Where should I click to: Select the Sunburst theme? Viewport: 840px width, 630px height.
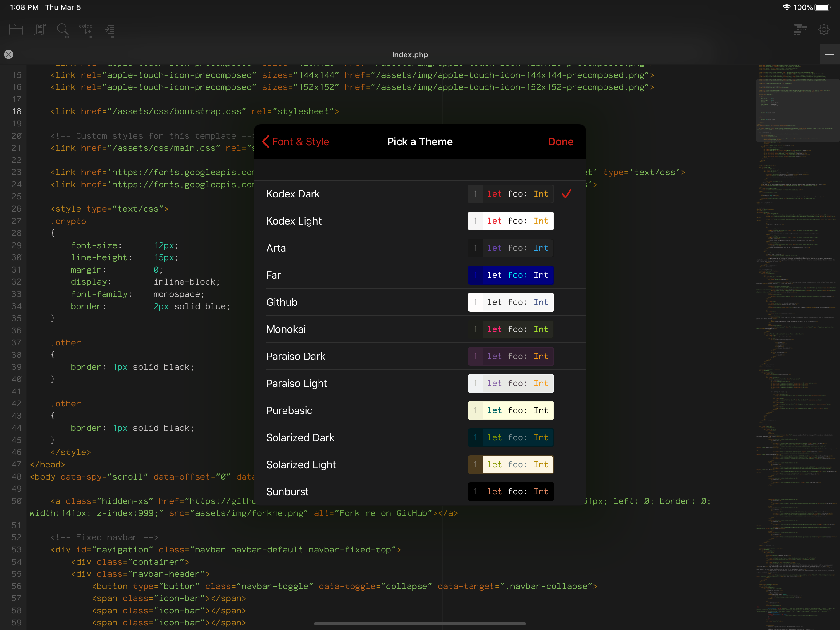point(287,492)
